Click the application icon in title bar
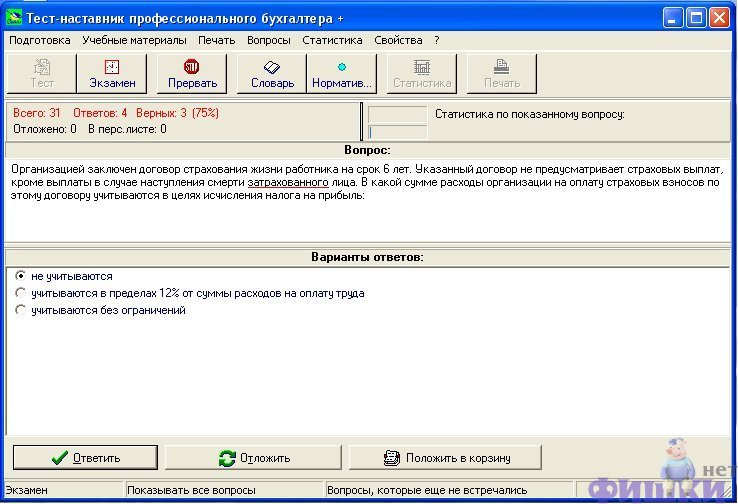Image resolution: width=738 pixels, height=504 pixels. [14, 18]
